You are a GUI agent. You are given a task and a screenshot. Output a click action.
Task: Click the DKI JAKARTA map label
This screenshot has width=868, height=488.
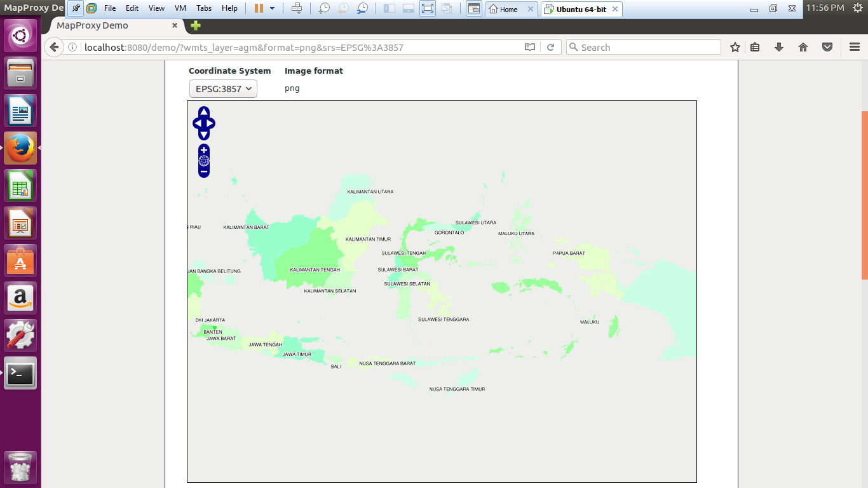pyautogui.click(x=210, y=320)
